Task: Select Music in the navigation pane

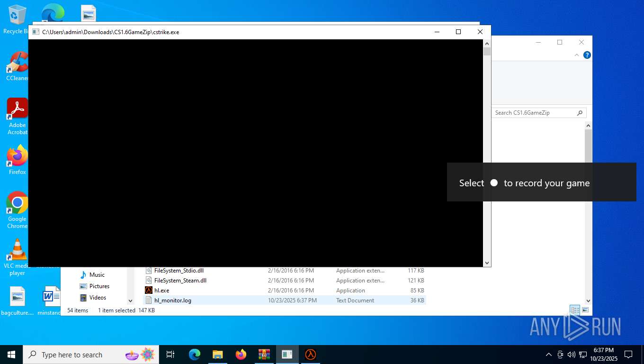Action: click(97, 275)
